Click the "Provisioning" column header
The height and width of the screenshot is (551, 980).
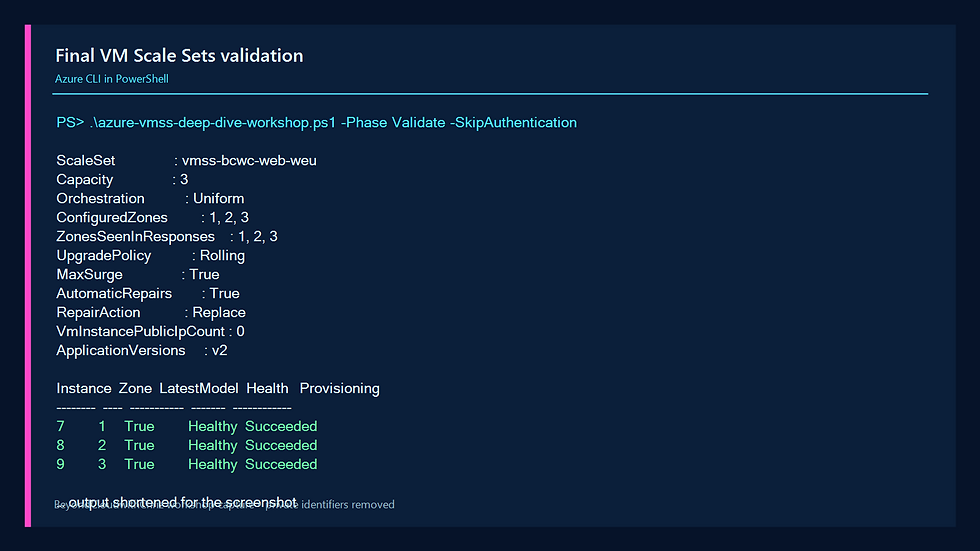(x=339, y=389)
